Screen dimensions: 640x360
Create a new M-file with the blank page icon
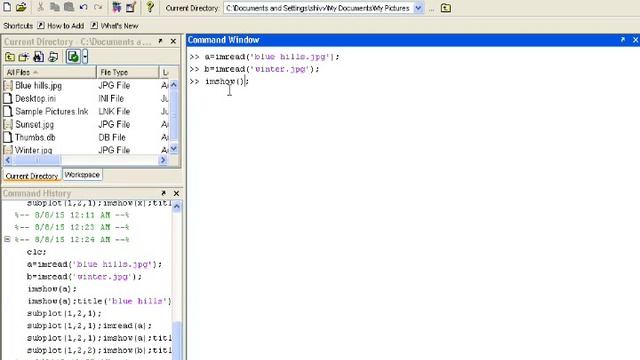point(7,7)
